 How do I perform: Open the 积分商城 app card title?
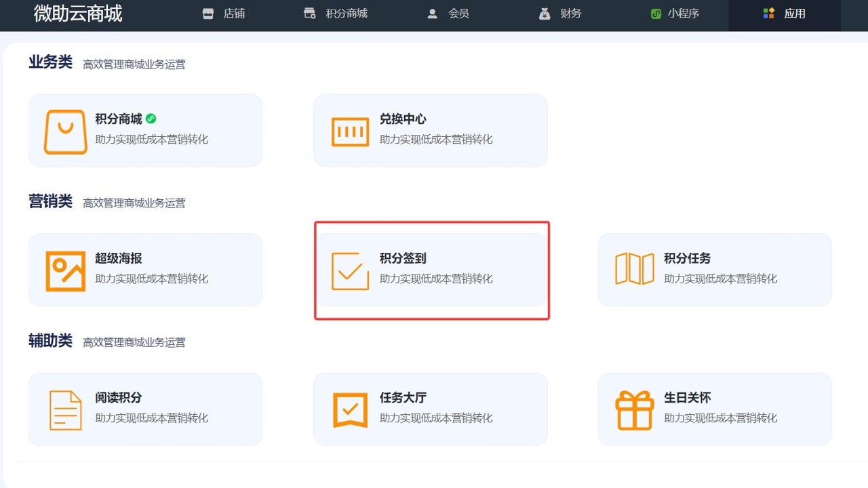(119, 119)
